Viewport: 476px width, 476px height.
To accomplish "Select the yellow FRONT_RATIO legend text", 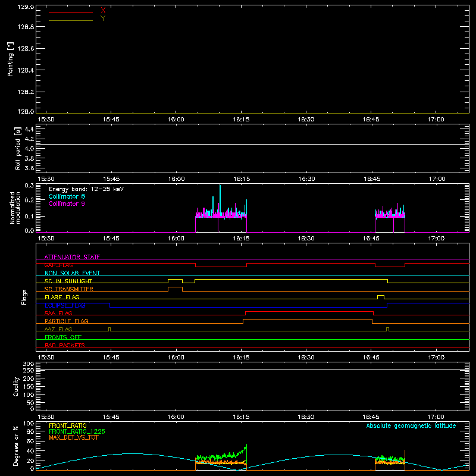I will 68,425.
